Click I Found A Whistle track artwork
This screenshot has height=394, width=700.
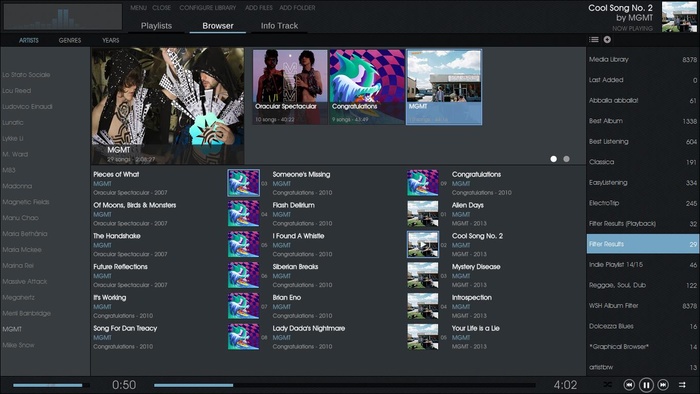click(243, 244)
